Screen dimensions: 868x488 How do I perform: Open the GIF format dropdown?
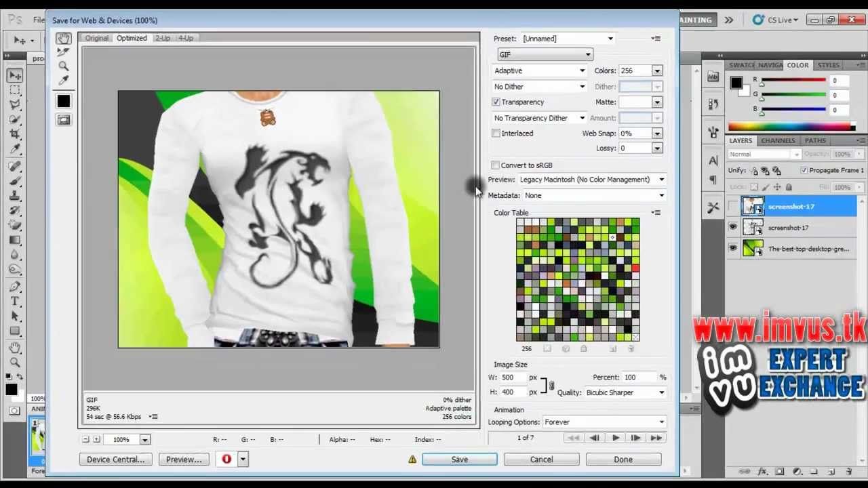pyautogui.click(x=587, y=54)
